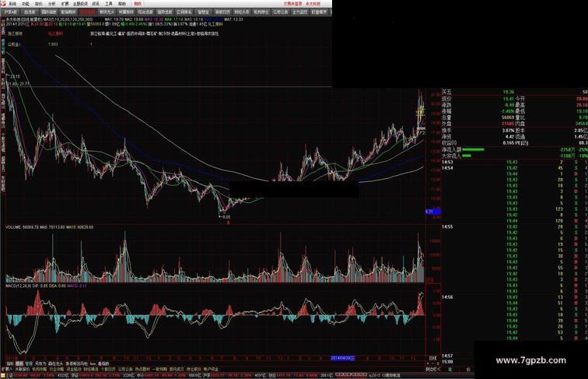588x379 pixels.
Task: Open the 热点题材 bottom tab
Action: (x=142, y=370)
